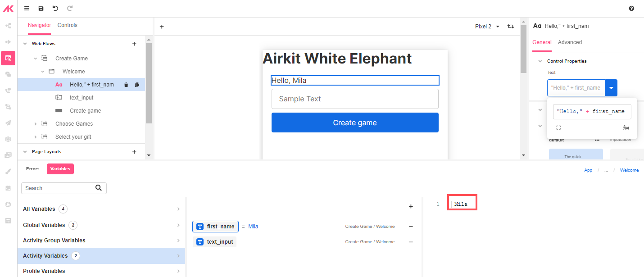
Task: Duplicate the Hello label with copy icon
Action: [x=137, y=85]
